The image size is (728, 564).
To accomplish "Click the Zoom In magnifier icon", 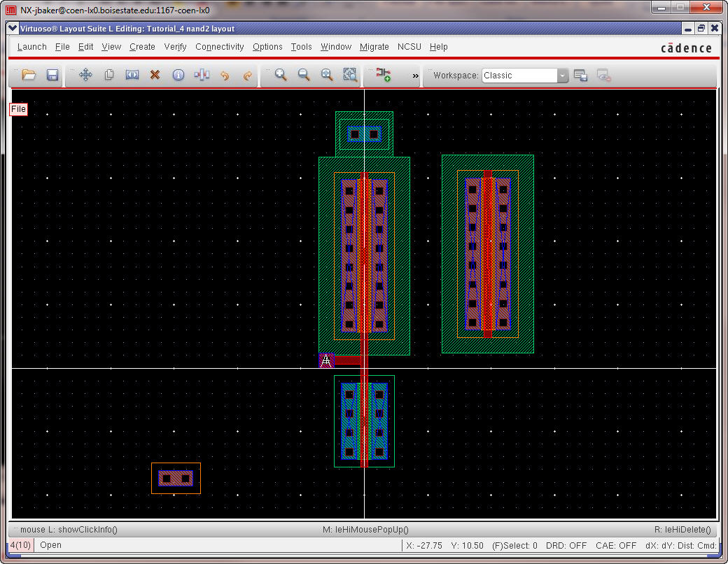I will pos(281,75).
